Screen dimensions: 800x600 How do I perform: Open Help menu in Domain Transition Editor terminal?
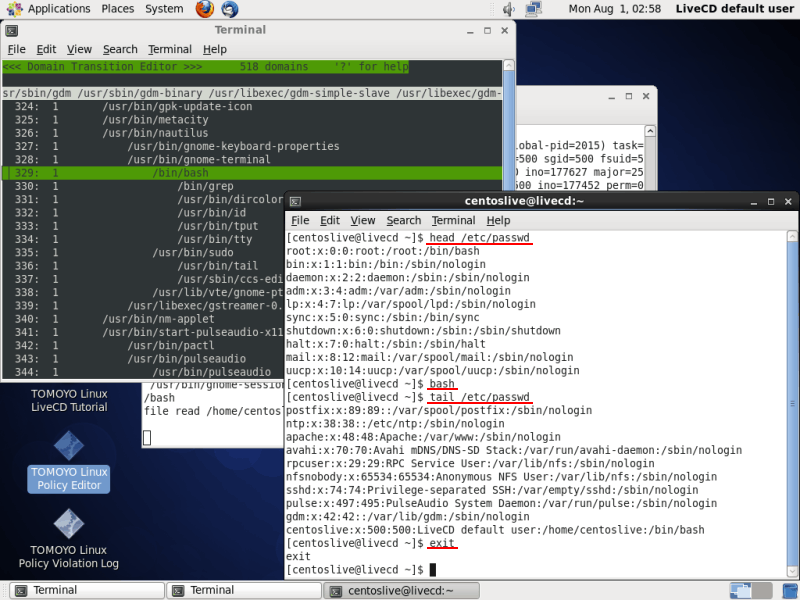pyautogui.click(x=214, y=49)
